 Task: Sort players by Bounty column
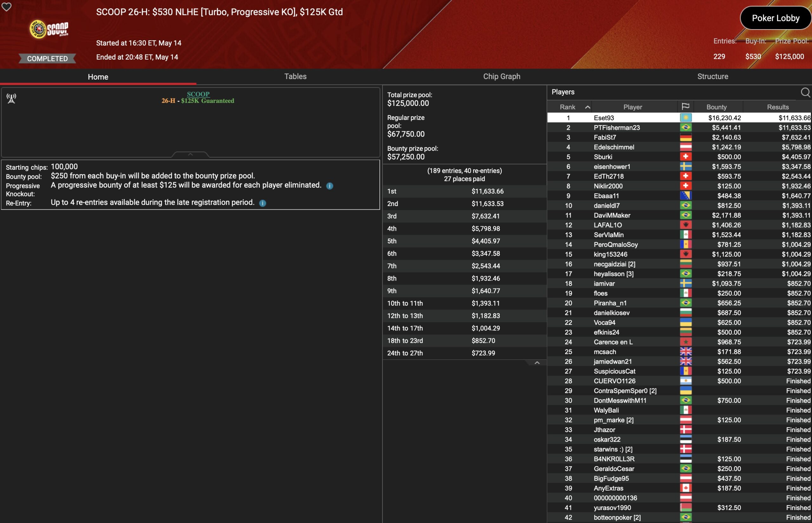click(716, 107)
